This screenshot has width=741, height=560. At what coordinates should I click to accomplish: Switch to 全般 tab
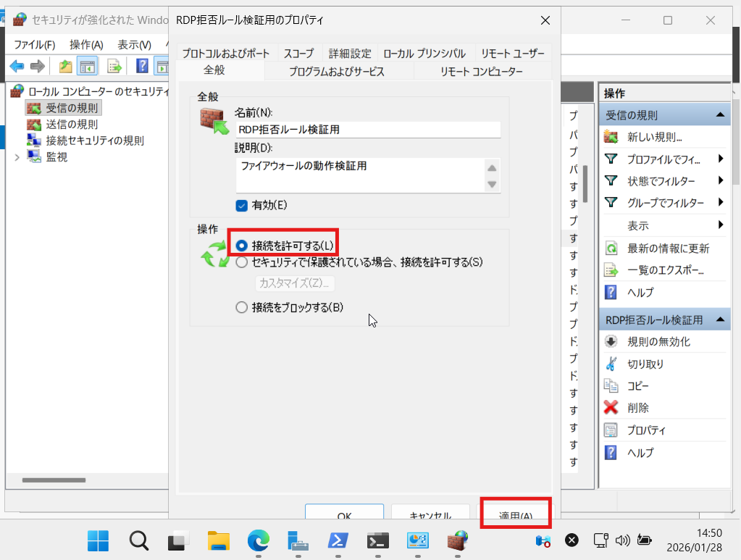(x=214, y=70)
